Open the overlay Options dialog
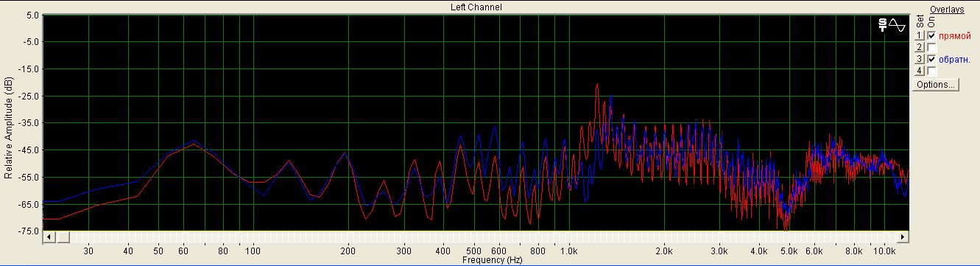Screen dimensions: 980x266 point(936,85)
